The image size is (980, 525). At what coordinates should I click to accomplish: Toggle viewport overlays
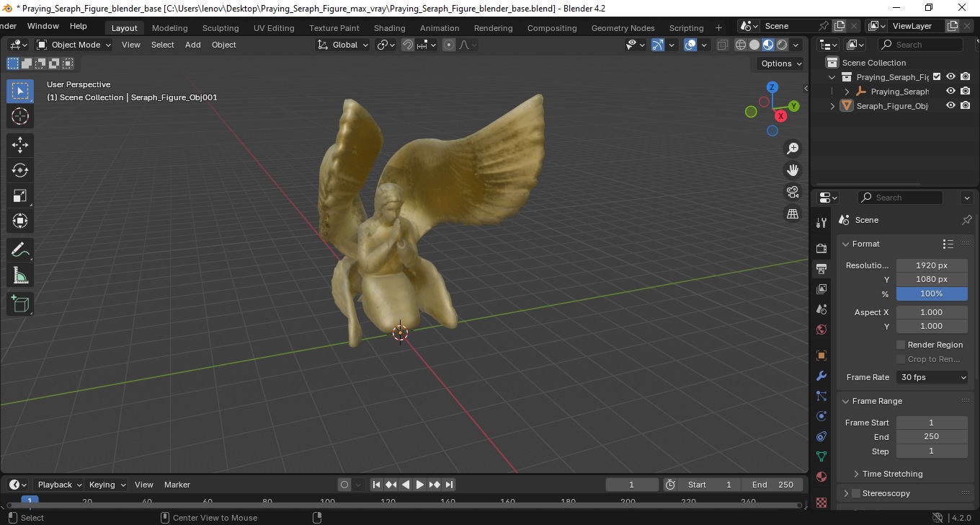point(690,45)
